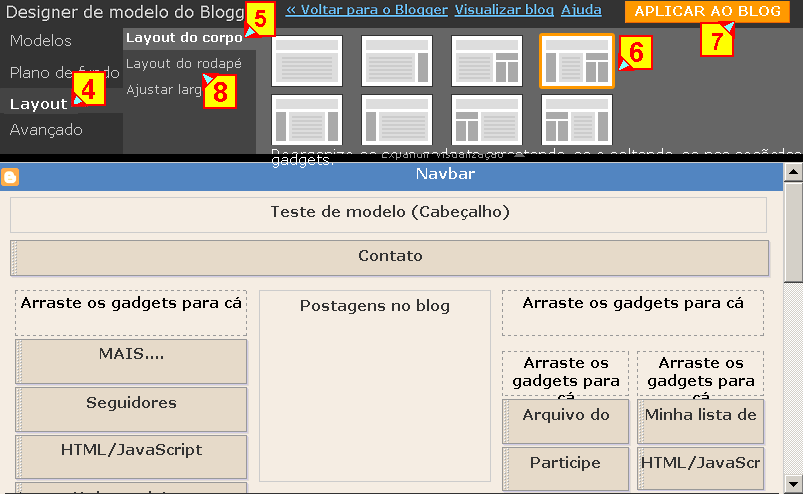The width and height of the screenshot is (803, 494).
Task: Click APLICAR AO BLOG button
Action: coord(707,11)
